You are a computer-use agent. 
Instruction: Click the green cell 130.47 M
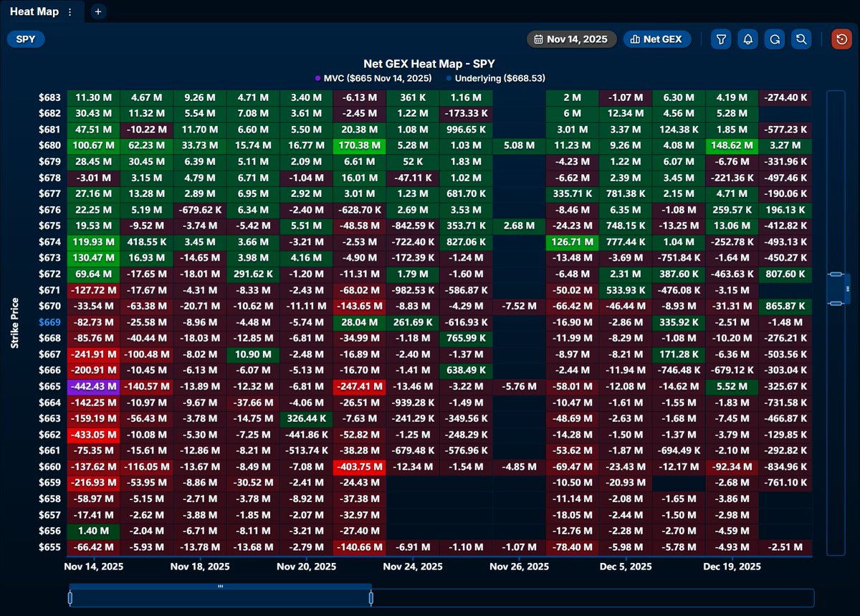click(x=92, y=258)
